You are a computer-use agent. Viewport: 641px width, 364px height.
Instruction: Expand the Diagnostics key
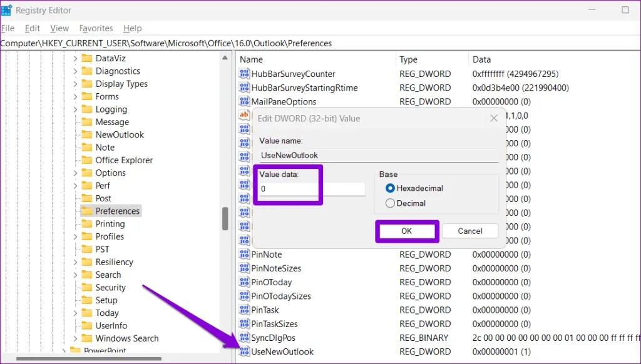[x=75, y=71]
